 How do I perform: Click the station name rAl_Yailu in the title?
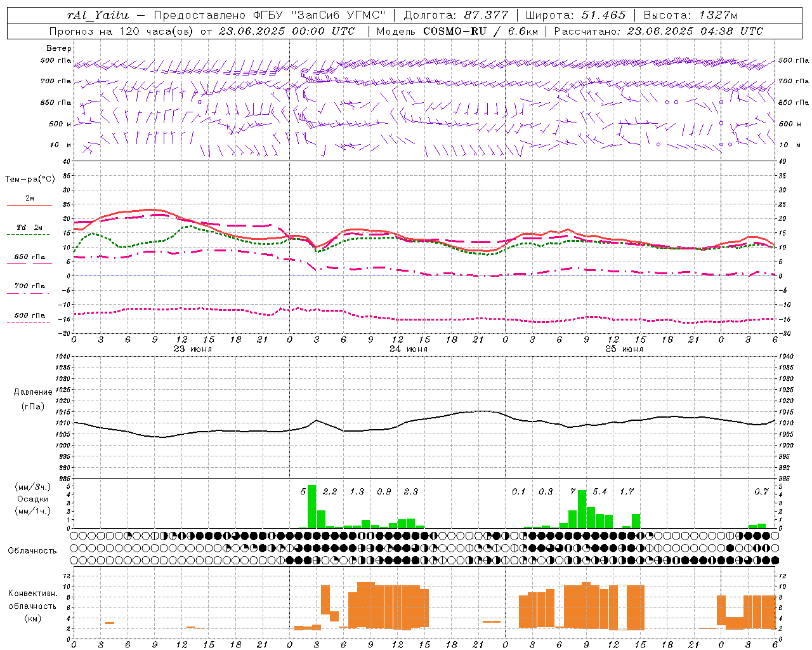coord(98,15)
